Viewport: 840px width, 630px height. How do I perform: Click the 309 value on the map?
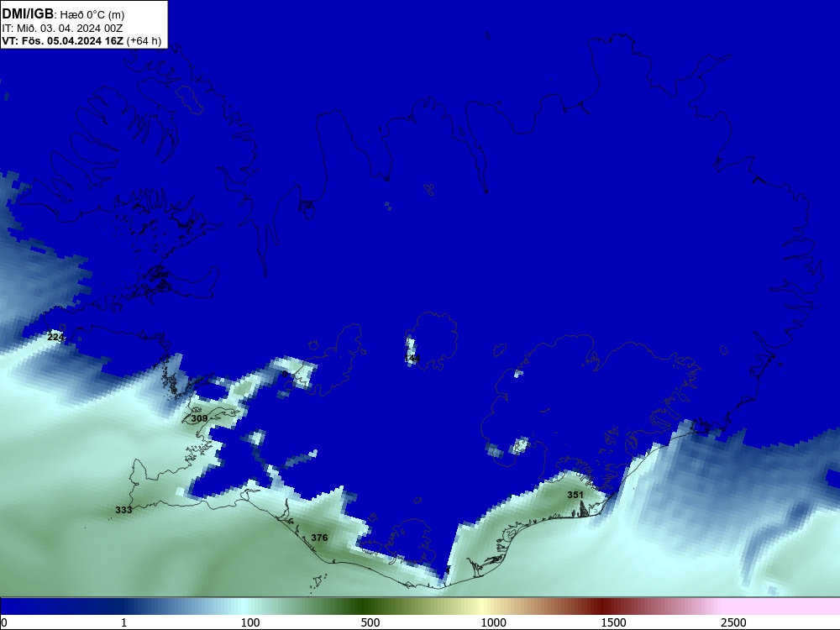point(199,418)
